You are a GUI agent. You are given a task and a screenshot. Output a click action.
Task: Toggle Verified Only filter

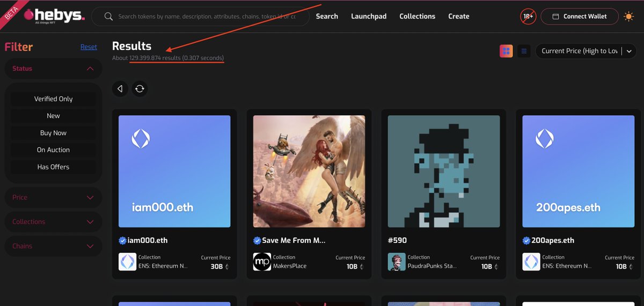(53, 99)
